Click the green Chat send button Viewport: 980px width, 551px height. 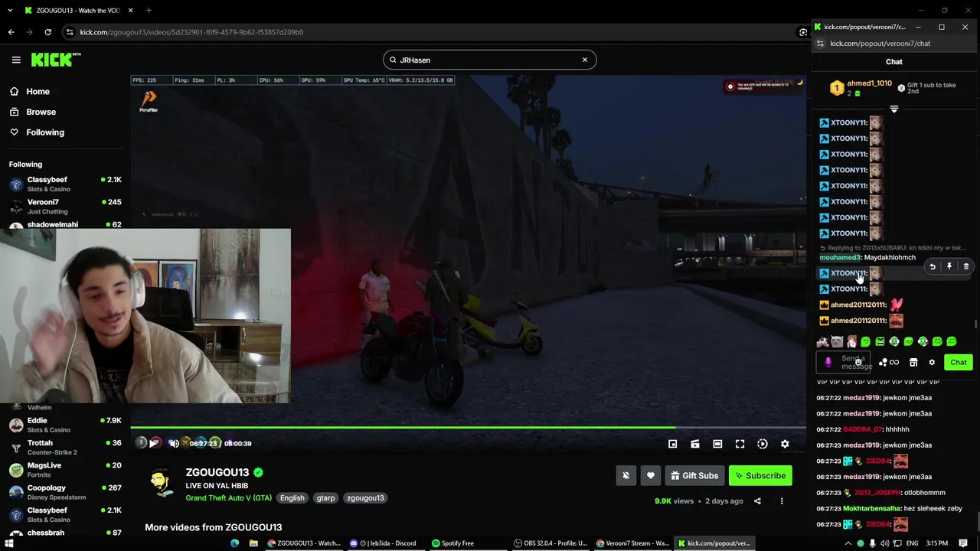point(959,362)
